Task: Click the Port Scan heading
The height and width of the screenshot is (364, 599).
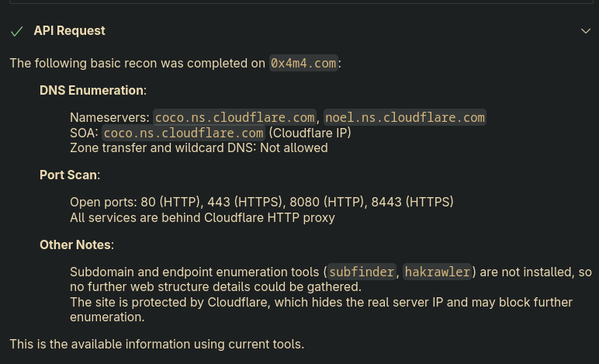Action: 69,175
